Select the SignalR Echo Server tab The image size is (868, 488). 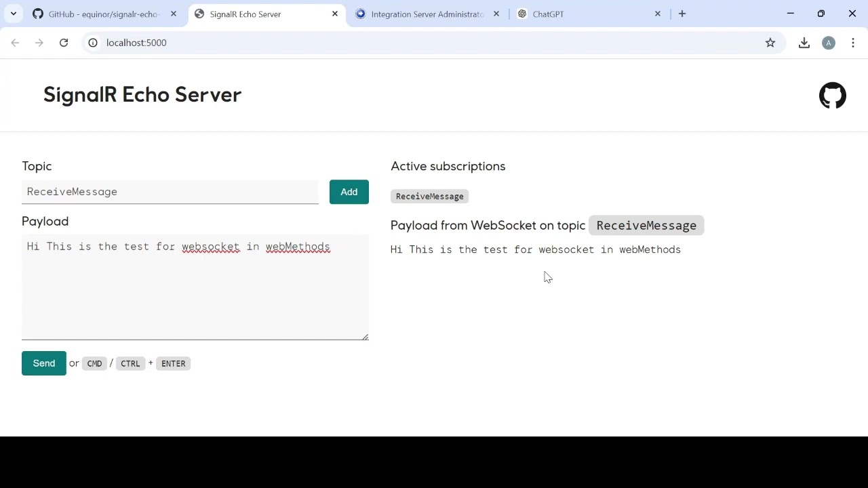click(x=267, y=14)
